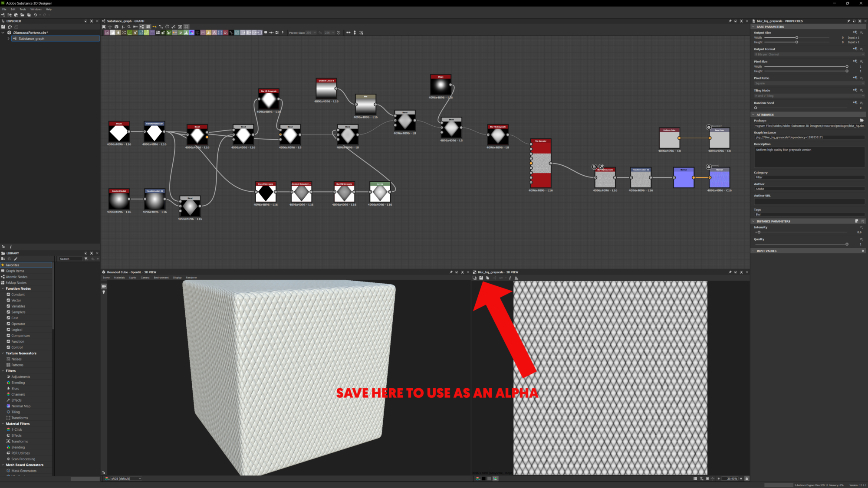
Task: Open the histogram in the 2D view
Action: coord(516,278)
